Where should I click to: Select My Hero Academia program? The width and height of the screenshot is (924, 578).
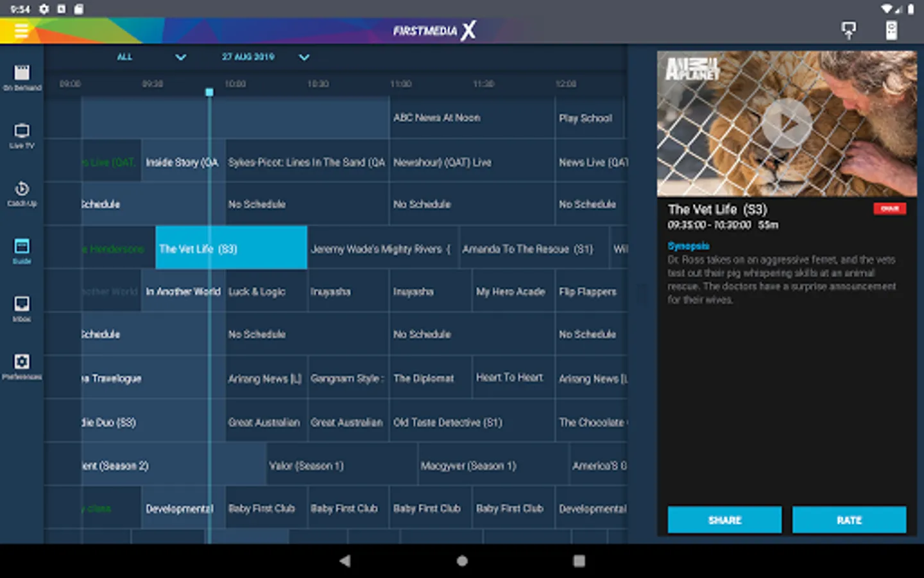tap(513, 291)
